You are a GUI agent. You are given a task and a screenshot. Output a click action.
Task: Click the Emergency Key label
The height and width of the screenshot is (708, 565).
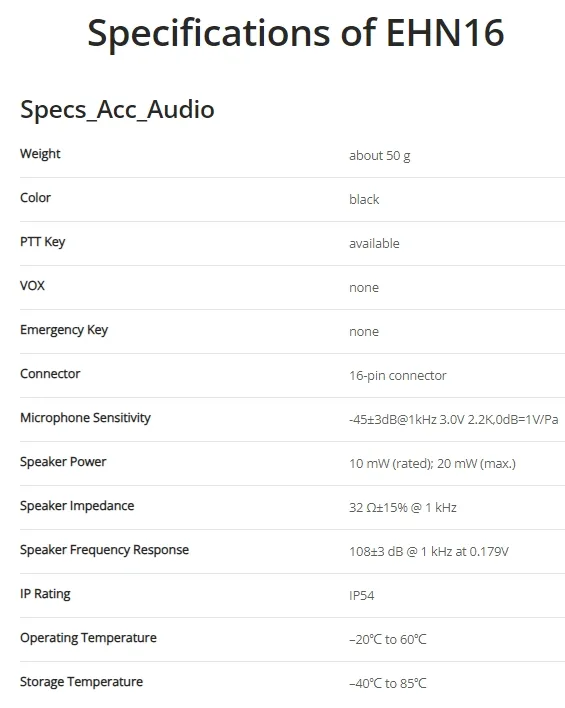point(64,330)
